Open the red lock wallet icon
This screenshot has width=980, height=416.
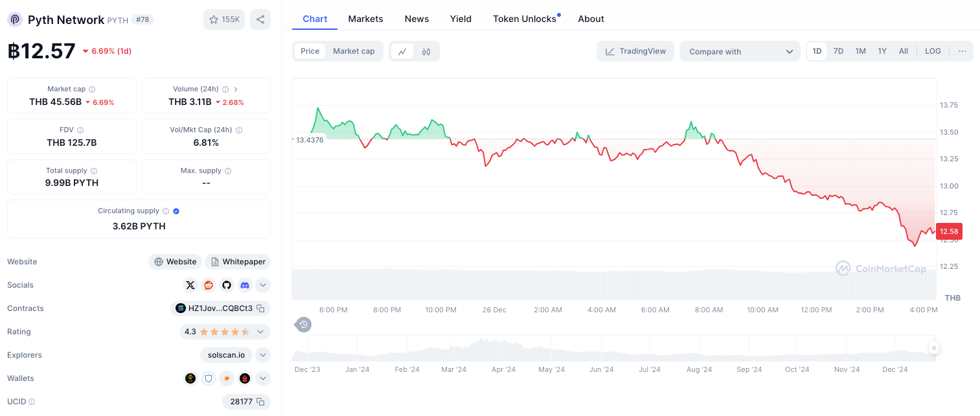tap(245, 378)
